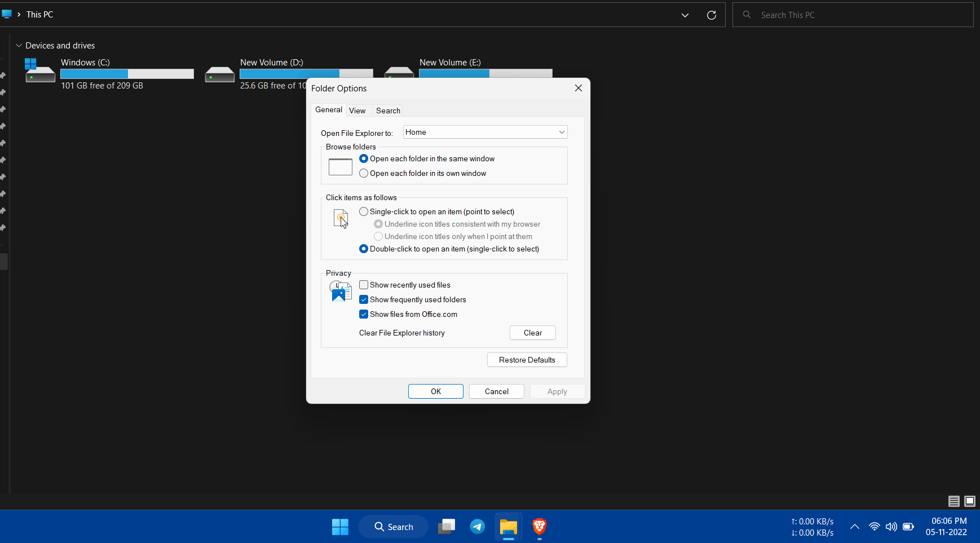
Task: Switch to details view layout icon
Action: (x=954, y=501)
